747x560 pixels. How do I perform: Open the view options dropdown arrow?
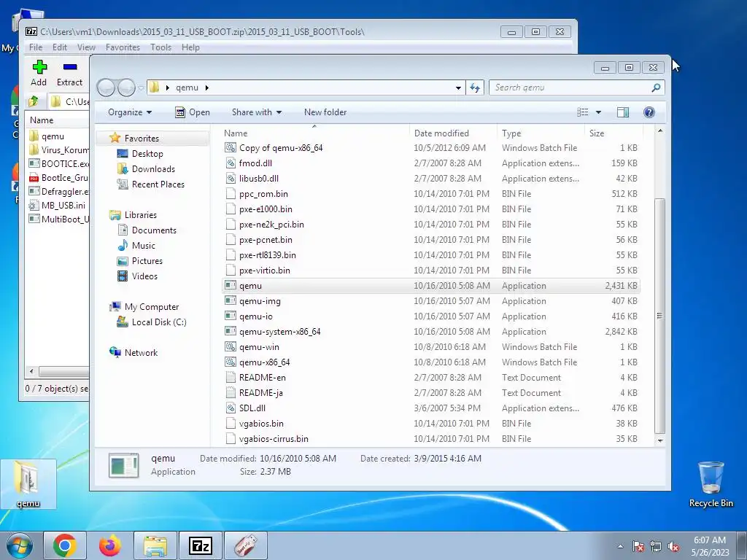click(598, 112)
